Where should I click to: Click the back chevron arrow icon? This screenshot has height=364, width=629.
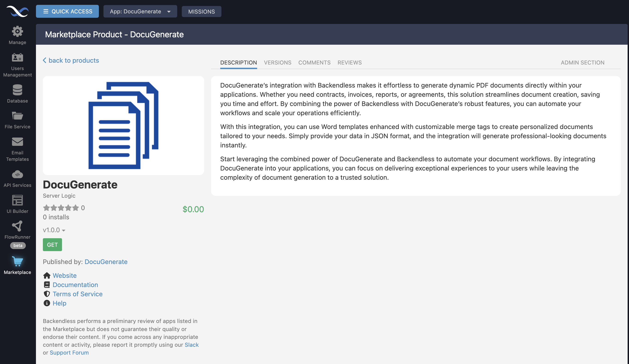(44, 60)
